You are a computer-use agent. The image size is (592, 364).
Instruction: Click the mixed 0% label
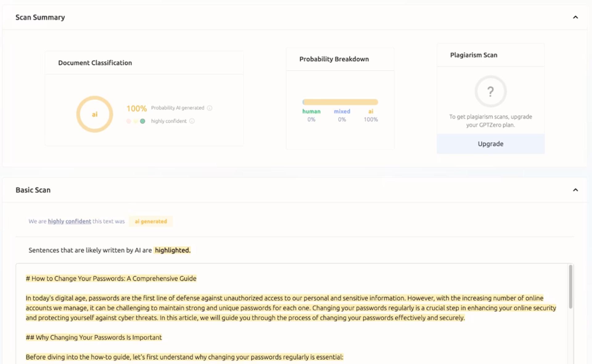point(342,115)
